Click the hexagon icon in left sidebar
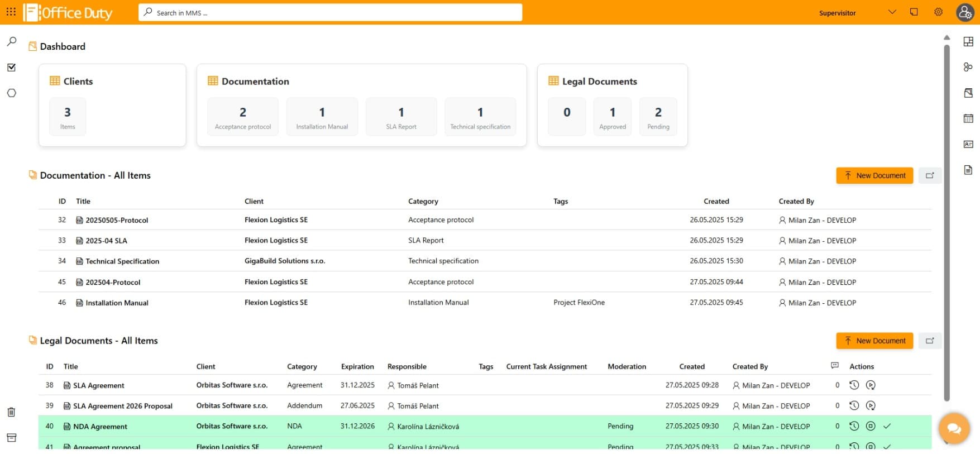The image size is (980, 454). pyautogui.click(x=11, y=93)
